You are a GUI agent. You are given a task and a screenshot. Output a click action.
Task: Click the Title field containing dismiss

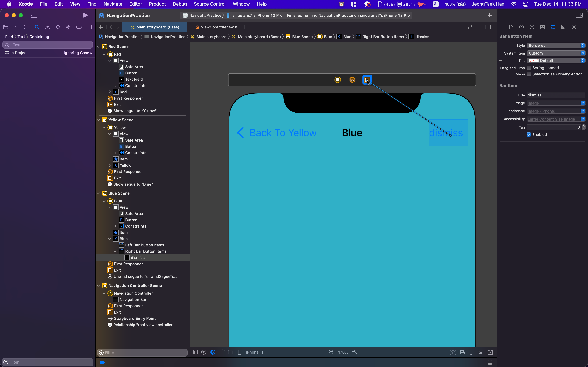(555, 95)
